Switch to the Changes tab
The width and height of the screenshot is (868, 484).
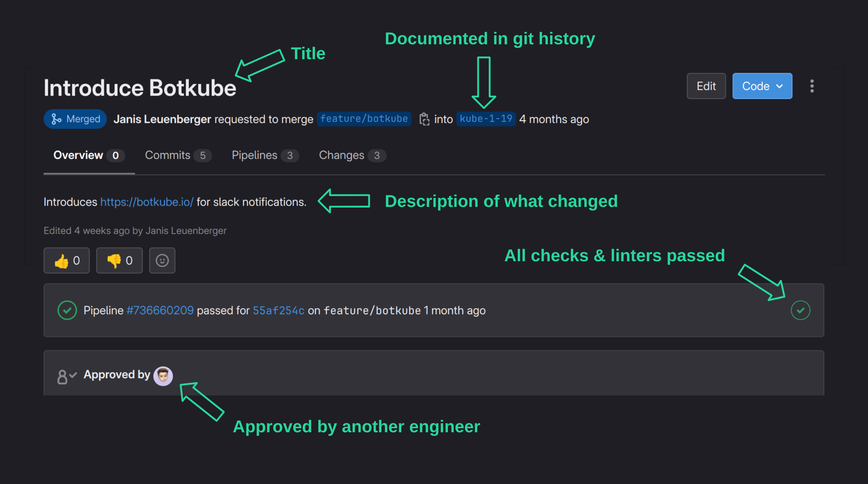click(353, 155)
